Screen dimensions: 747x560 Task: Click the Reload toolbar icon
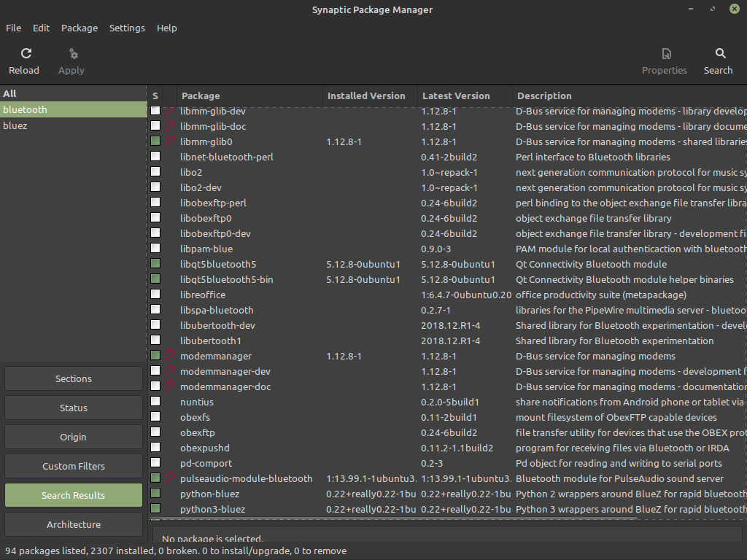26,54
